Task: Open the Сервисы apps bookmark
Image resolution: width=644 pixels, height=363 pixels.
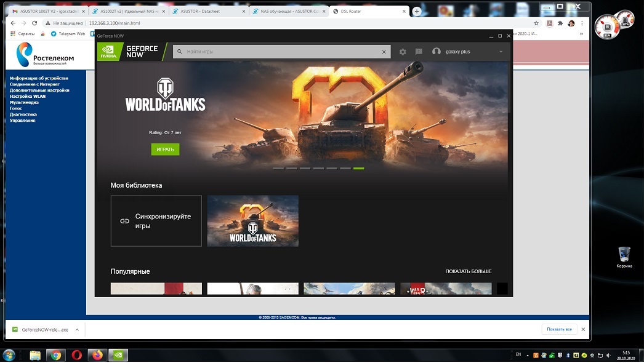Action: point(23,34)
